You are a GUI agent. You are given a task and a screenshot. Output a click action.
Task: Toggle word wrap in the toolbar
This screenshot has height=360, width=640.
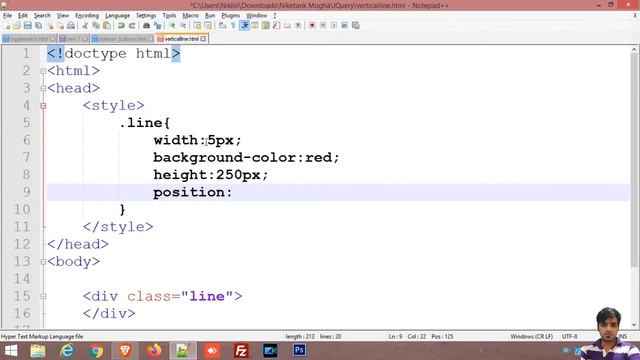222,26
